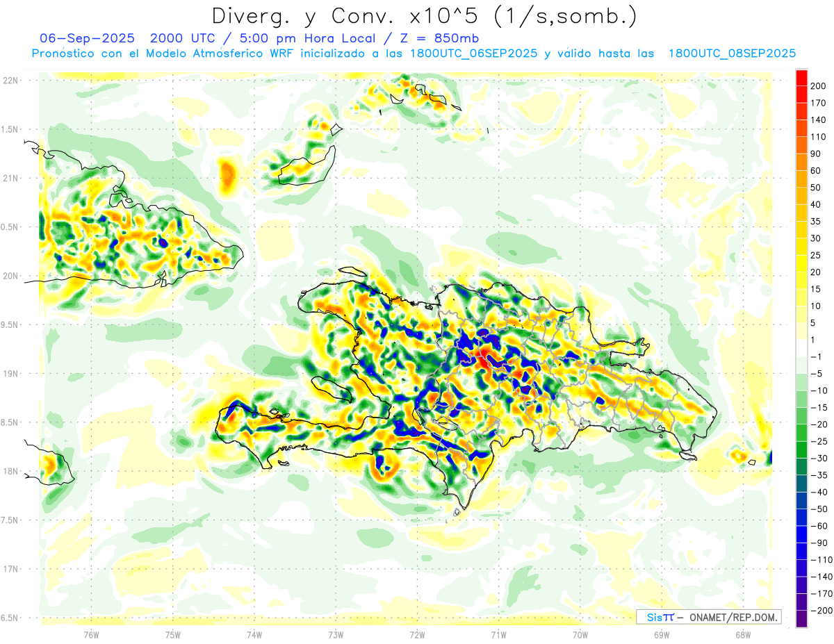Click the latitude label '0.5N'
The image size is (834, 644).
[10, 227]
